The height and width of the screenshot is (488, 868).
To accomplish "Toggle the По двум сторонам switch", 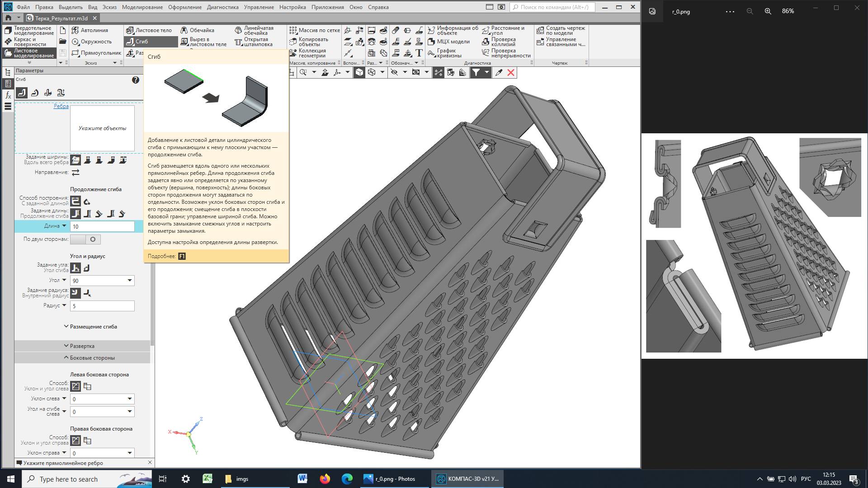I will (x=85, y=239).
